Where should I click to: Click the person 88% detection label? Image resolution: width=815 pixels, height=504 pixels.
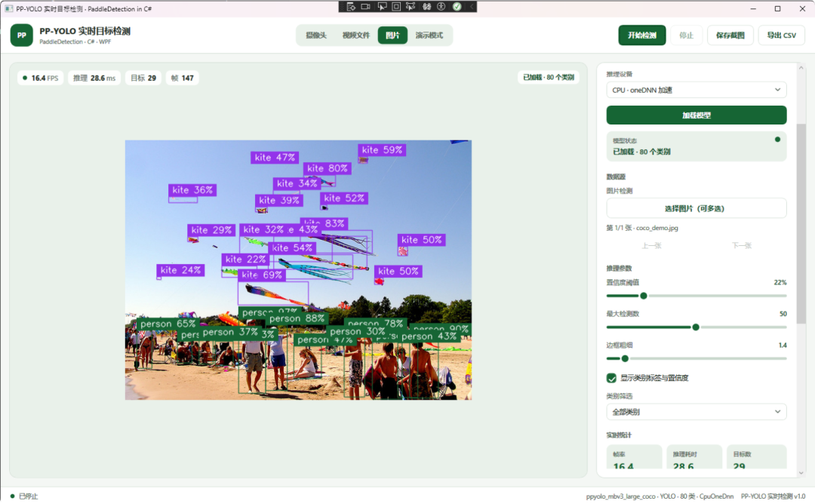coord(297,318)
